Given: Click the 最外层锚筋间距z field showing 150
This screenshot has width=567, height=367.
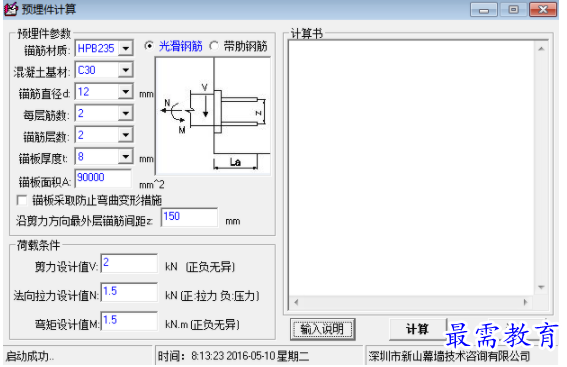Looking at the screenshot, I should 189,217.
